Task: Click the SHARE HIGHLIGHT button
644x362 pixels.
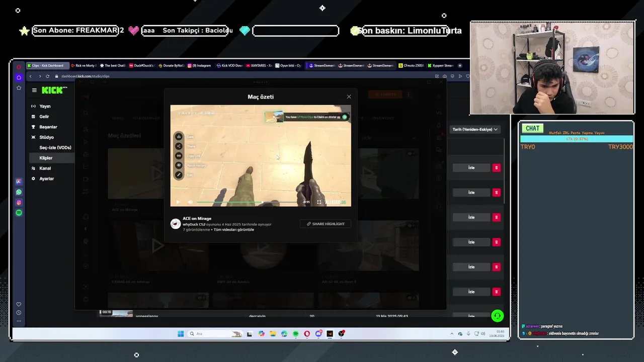Action: [x=326, y=224]
